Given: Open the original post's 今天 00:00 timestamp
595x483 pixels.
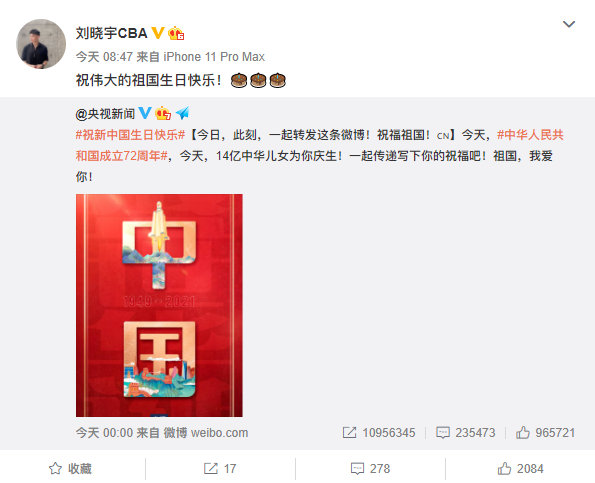Looking at the screenshot, I should 104,433.
